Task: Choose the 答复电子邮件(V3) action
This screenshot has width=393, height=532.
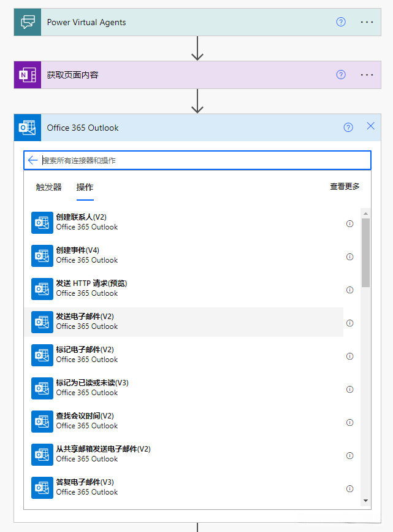Action: pyautogui.click(x=184, y=488)
